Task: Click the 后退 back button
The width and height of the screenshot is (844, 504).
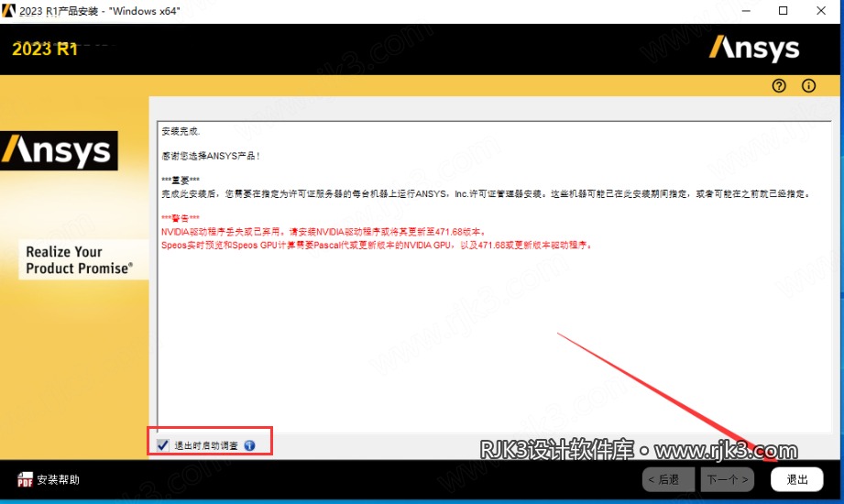Action: (x=669, y=479)
